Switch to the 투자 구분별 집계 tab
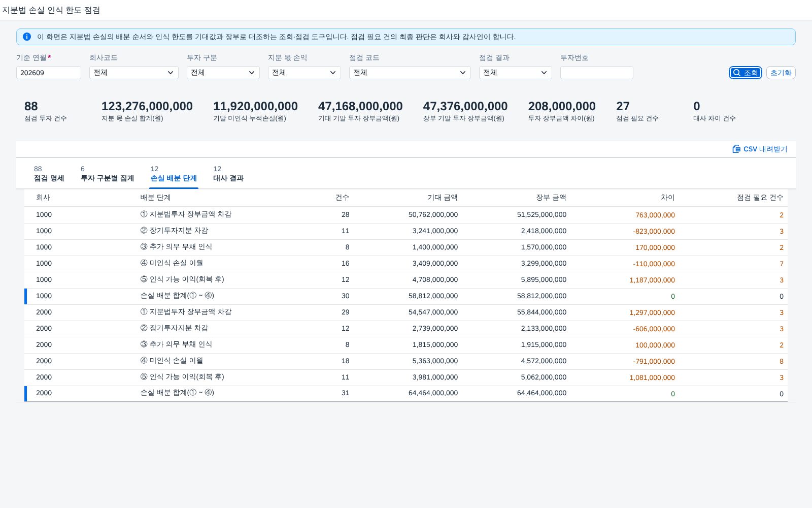The image size is (812, 508). [x=107, y=174]
